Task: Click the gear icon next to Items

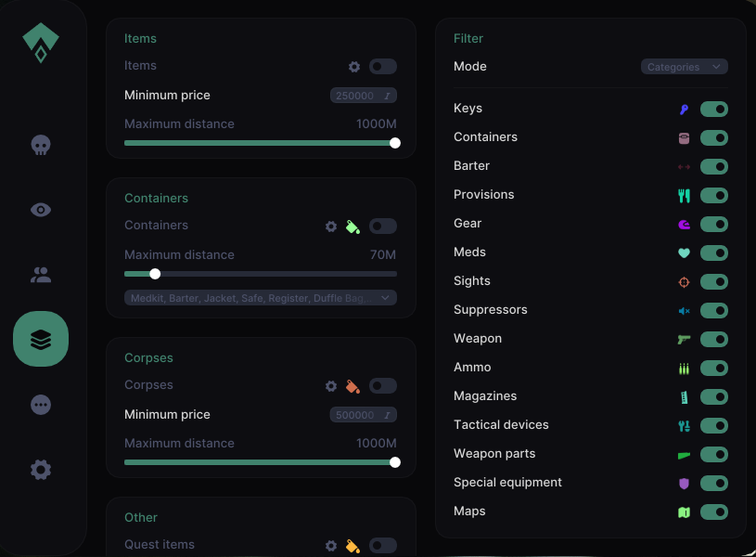Action: 354,67
